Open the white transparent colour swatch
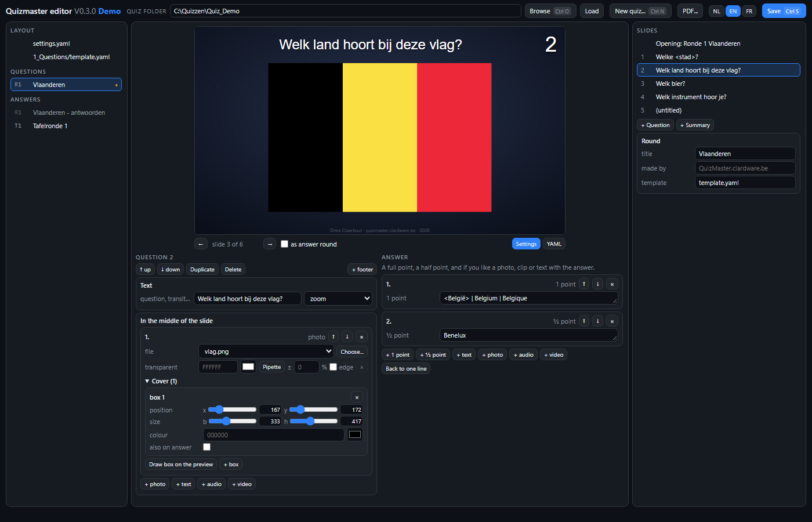 [248, 367]
